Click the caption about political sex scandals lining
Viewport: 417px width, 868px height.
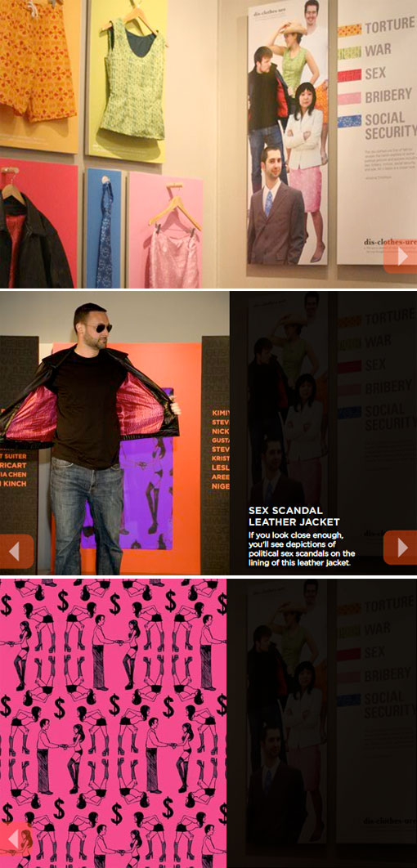point(302,549)
